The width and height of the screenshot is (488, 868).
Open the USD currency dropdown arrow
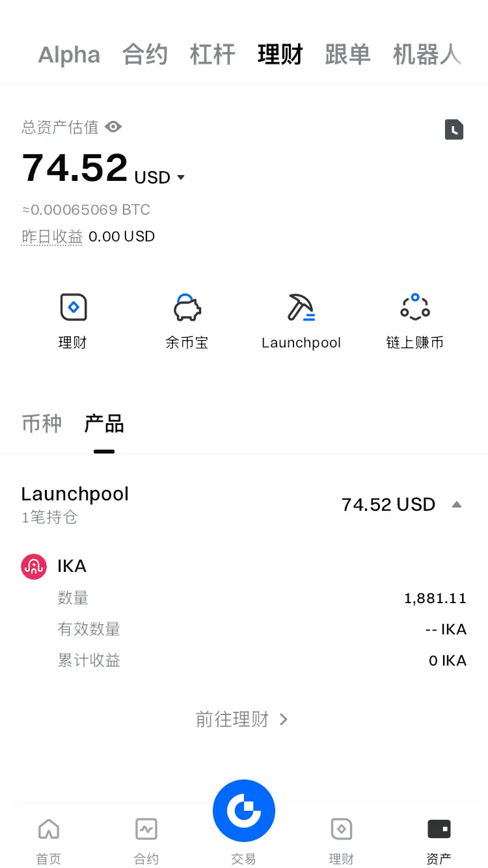click(181, 178)
